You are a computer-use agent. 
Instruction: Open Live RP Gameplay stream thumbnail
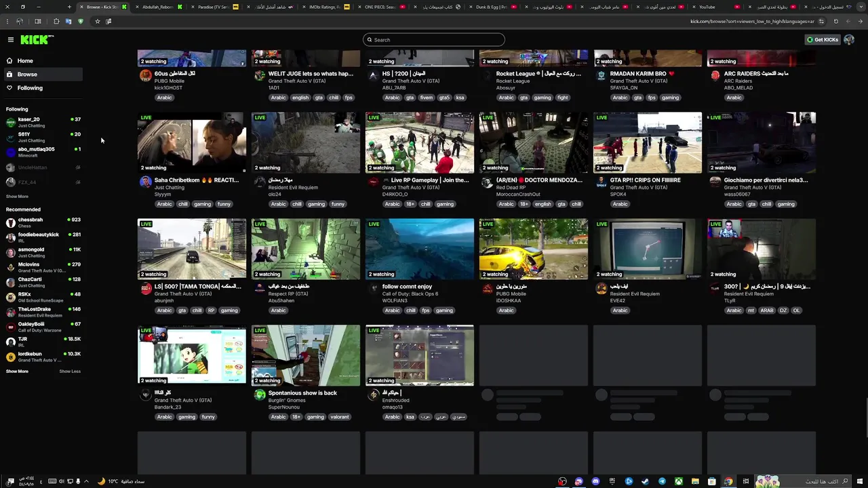point(420,143)
